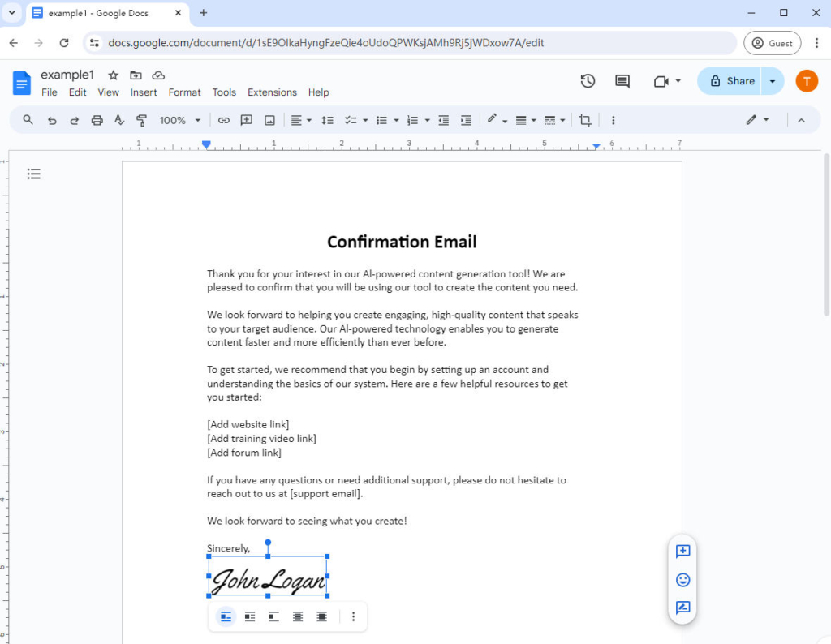Crop the selected signature image

(x=584, y=120)
